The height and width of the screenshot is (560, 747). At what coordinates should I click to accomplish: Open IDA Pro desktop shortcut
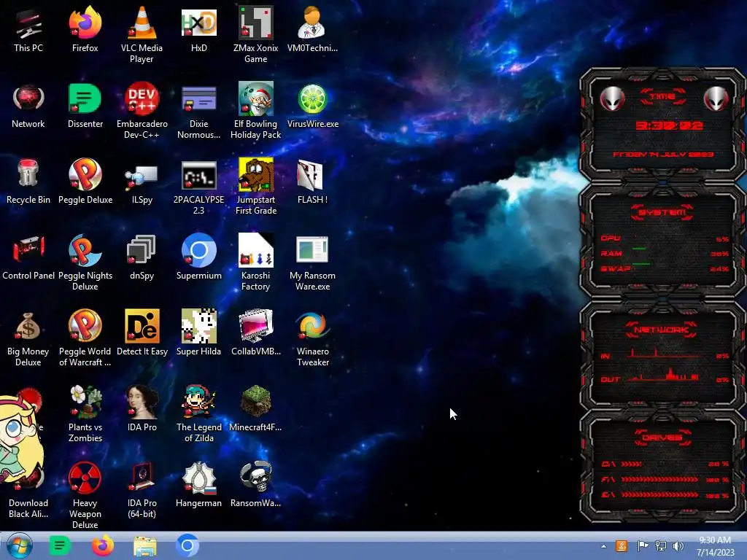coord(142,409)
